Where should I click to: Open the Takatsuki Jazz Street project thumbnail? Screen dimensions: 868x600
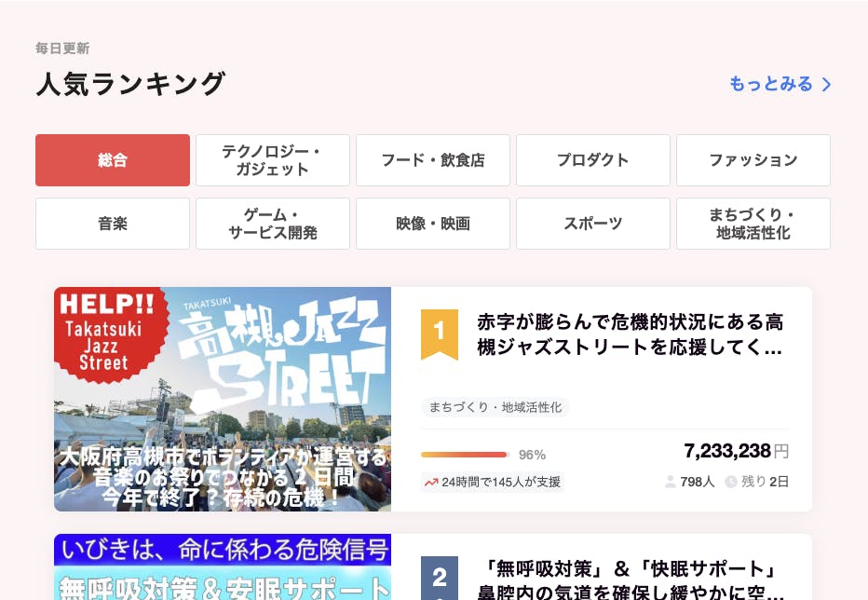point(223,399)
